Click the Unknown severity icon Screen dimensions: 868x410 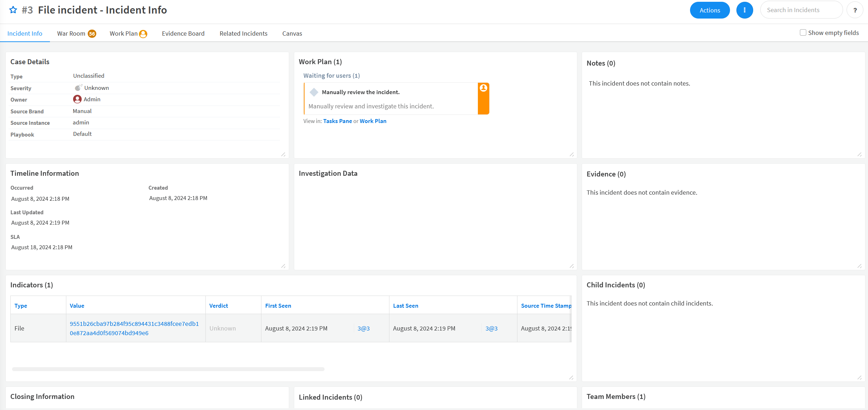pyautogui.click(x=78, y=88)
